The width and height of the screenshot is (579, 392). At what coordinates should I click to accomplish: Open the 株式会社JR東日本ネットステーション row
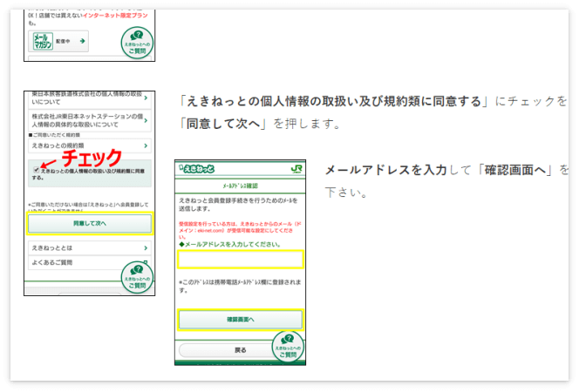click(90, 120)
